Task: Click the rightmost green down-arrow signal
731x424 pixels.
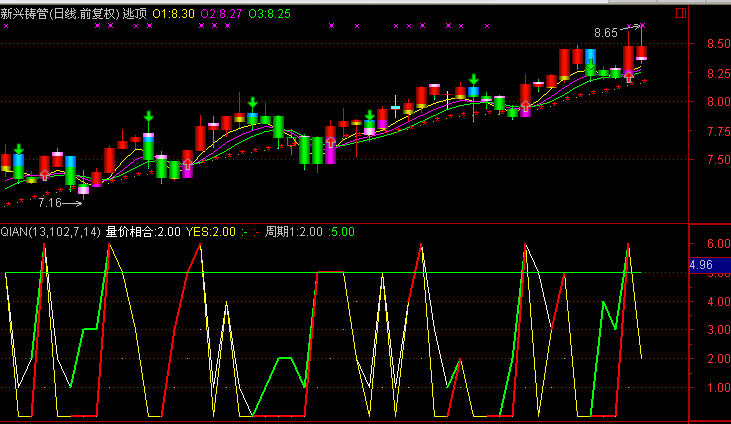Action: pos(591,67)
